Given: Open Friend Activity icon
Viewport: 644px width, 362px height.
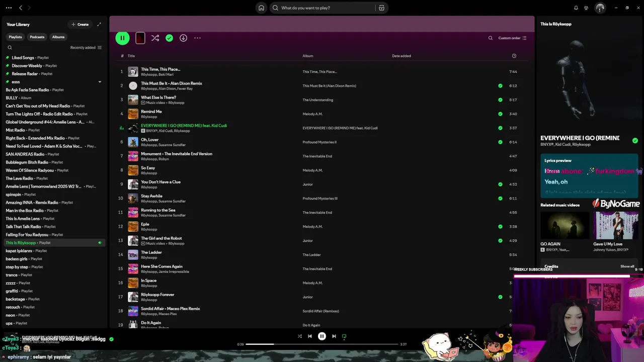Looking at the screenshot, I should tap(586, 8).
